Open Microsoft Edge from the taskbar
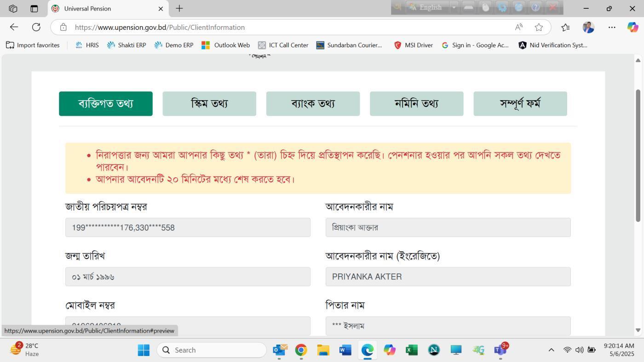The width and height of the screenshot is (644, 362). click(367, 350)
